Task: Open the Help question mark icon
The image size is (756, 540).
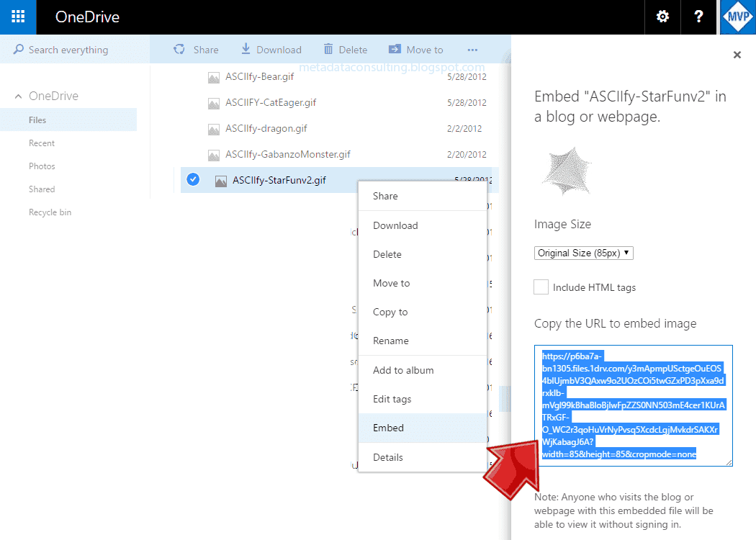Action: pos(698,16)
